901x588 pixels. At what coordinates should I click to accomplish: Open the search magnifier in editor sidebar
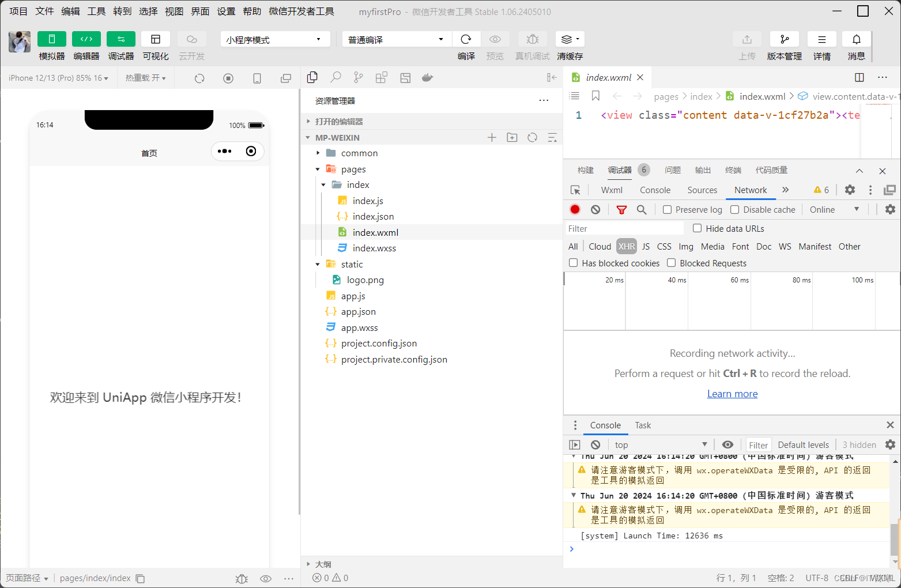[x=335, y=77]
